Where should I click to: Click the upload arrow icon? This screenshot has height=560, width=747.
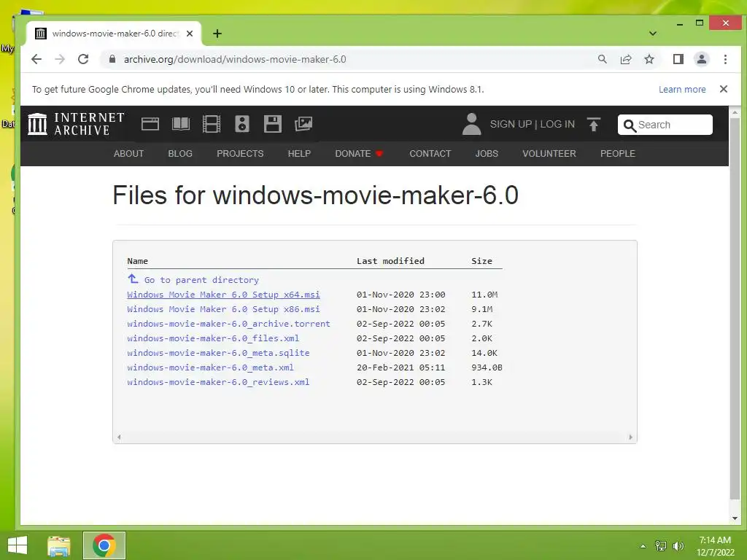tap(594, 124)
